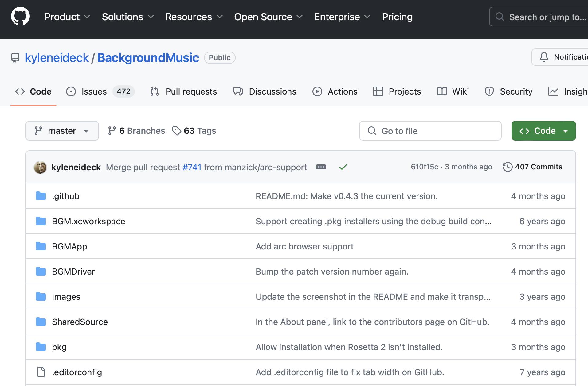588x386 pixels.
Task: View the 407 Commits history
Action: tap(532, 167)
